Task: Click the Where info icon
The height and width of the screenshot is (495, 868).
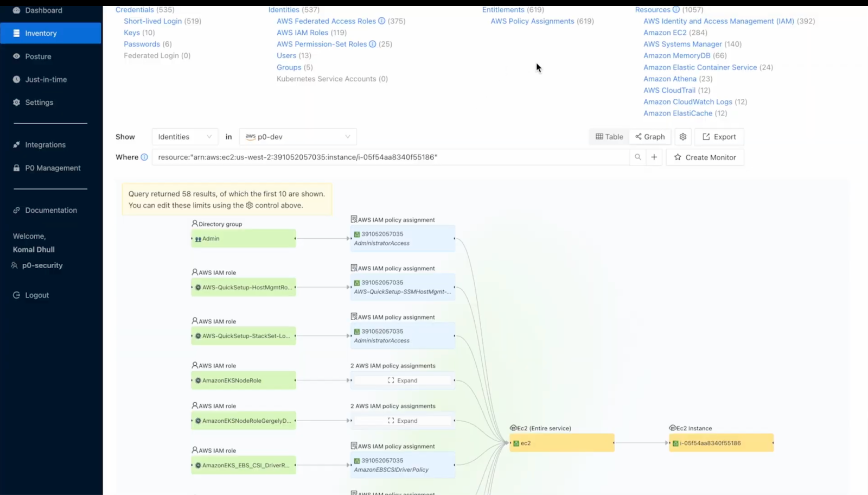Action: click(x=144, y=157)
